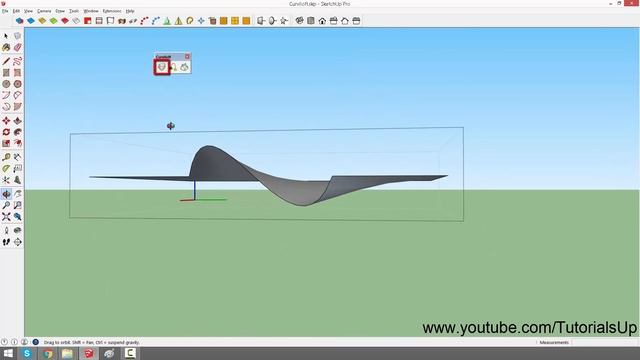
Task: Open the Edit menu
Action: point(16,11)
